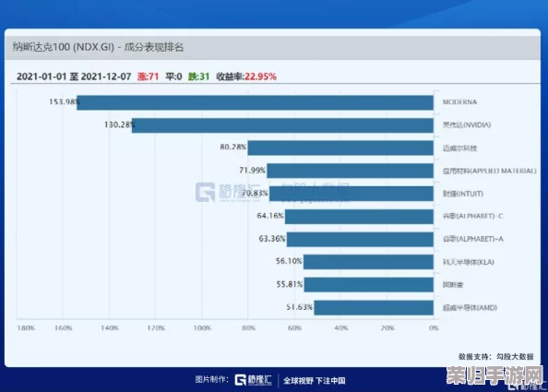Click the 80% axis tick label
Image resolution: width=548 pixels, height=392 pixels.
pyautogui.click(x=248, y=328)
